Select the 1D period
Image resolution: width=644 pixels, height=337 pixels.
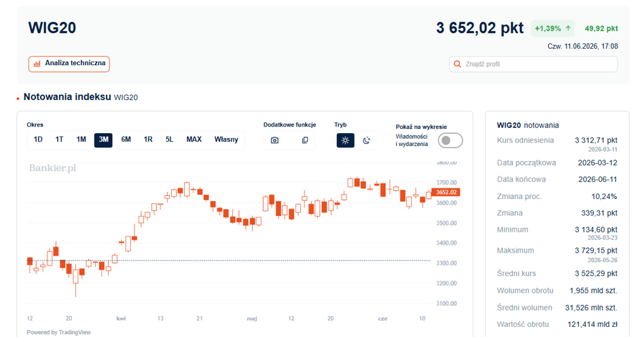tap(38, 139)
